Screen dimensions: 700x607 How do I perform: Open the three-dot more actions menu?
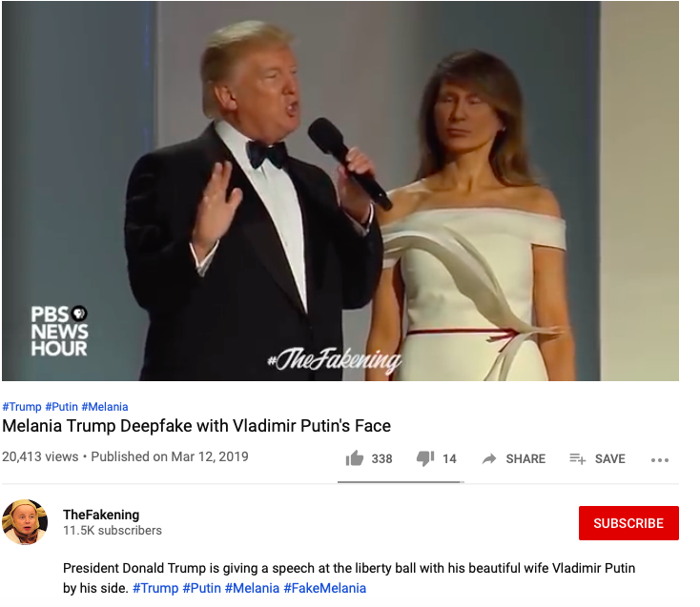659,460
